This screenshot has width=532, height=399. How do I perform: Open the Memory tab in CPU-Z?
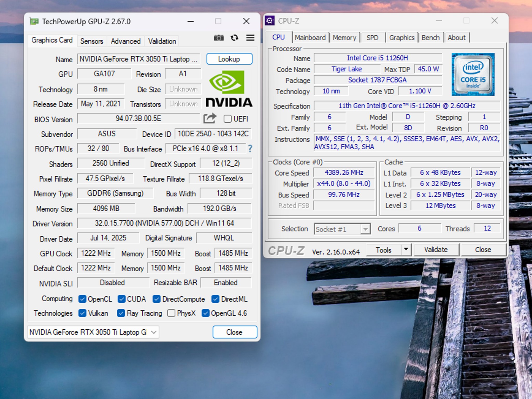pyautogui.click(x=344, y=38)
